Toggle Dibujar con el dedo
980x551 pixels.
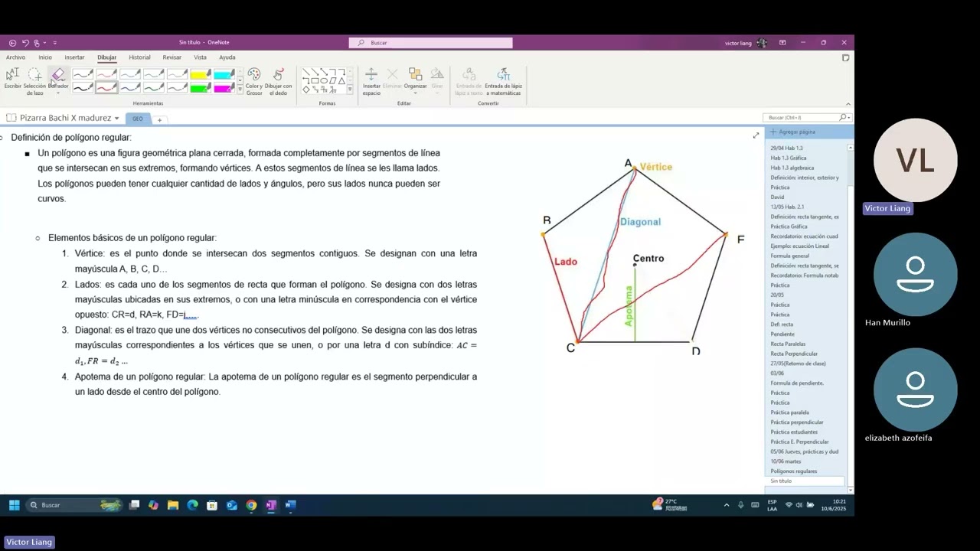point(278,81)
